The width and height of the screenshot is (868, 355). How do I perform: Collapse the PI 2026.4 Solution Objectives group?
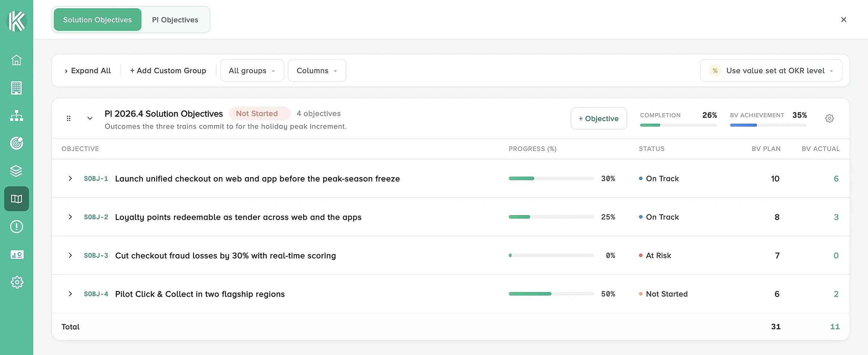pos(90,118)
